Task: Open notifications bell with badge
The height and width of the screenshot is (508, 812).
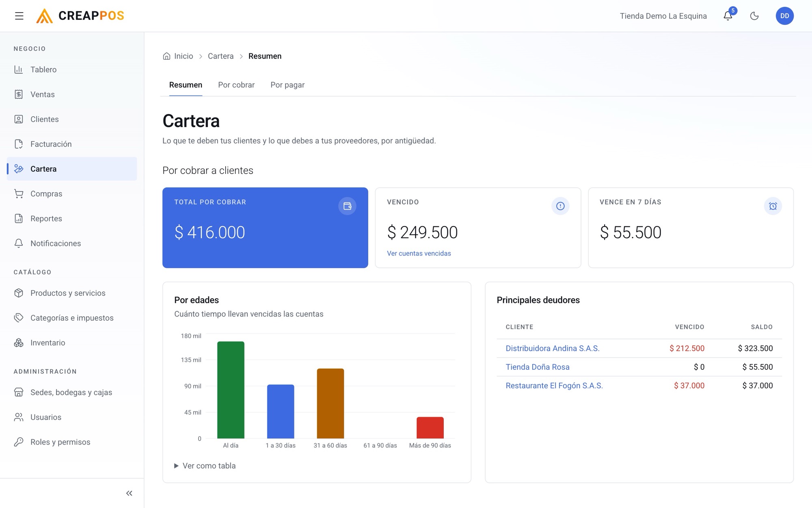Action: tap(728, 16)
